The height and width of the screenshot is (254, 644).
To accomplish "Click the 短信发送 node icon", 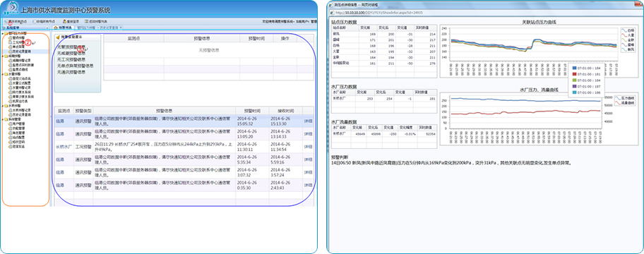I will [x=11, y=147].
